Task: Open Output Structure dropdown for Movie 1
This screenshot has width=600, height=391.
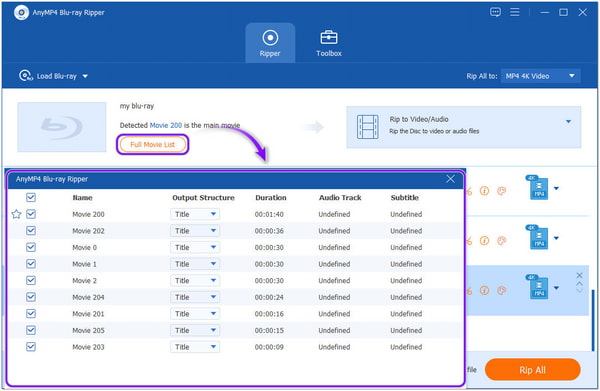Action: [x=195, y=264]
